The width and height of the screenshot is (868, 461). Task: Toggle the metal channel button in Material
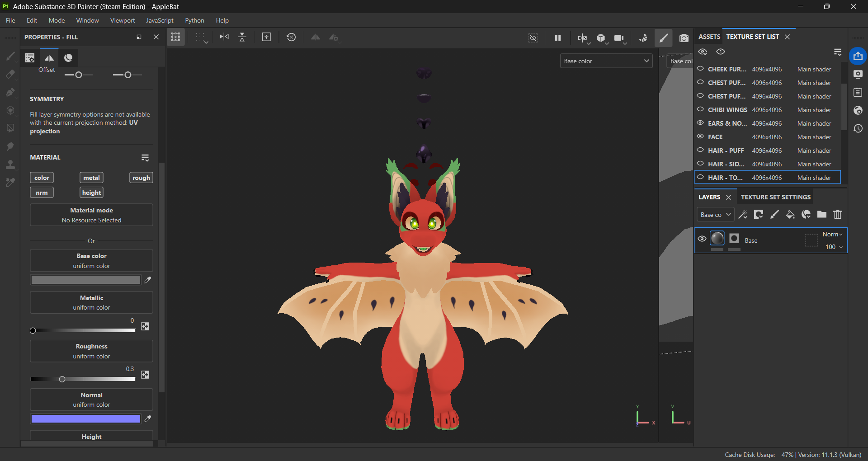(x=91, y=178)
